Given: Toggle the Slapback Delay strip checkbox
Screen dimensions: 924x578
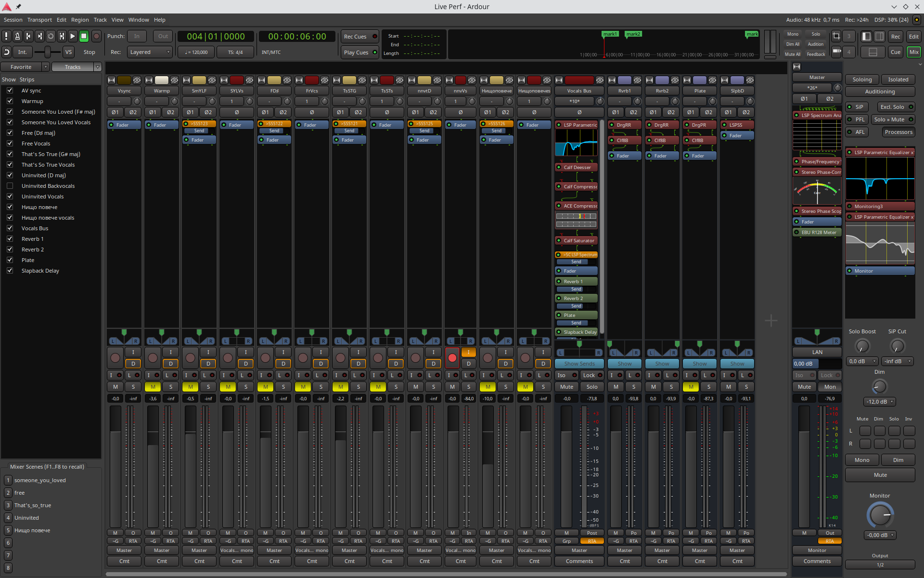Looking at the screenshot, I should pyautogui.click(x=10, y=271).
